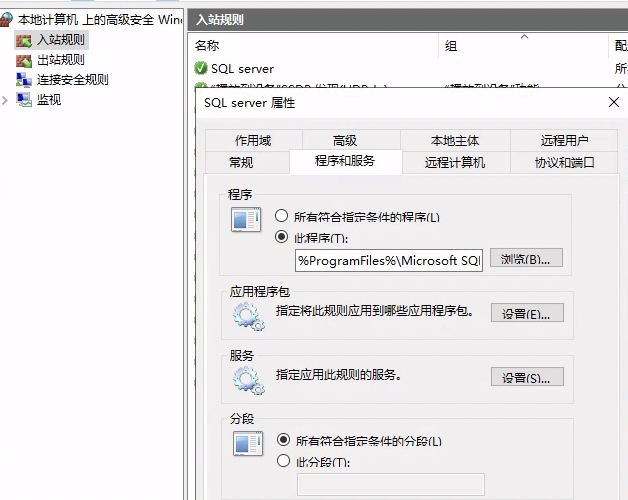Select the root 本地计算机 上的高级安全 node
Viewport: 628px width, 500px height.
click(x=100, y=19)
